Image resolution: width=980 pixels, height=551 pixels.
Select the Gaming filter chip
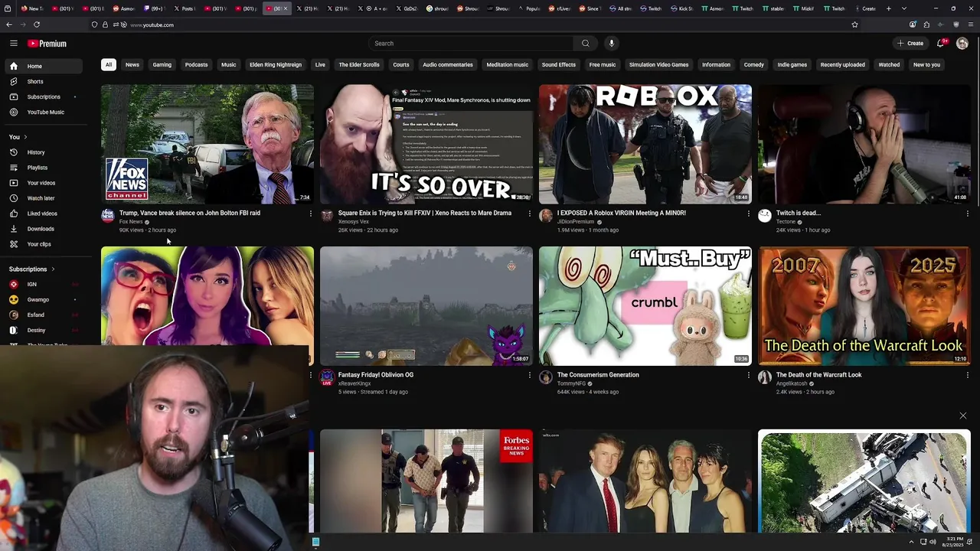click(x=162, y=65)
